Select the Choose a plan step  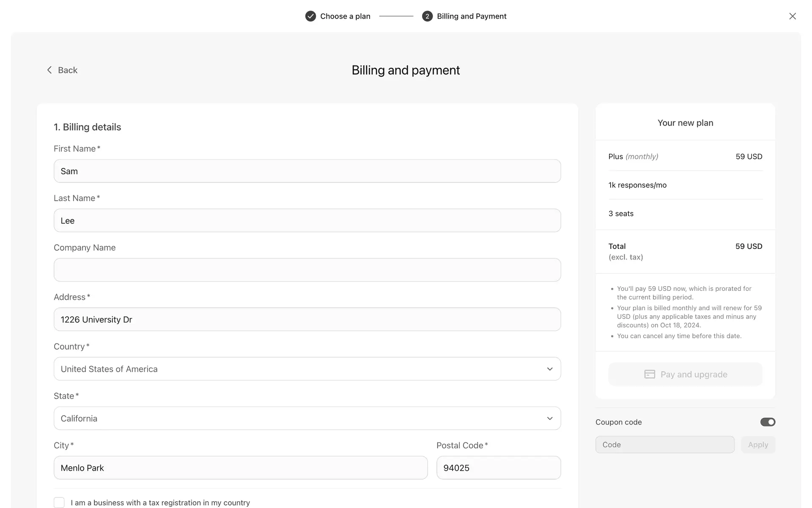point(345,16)
